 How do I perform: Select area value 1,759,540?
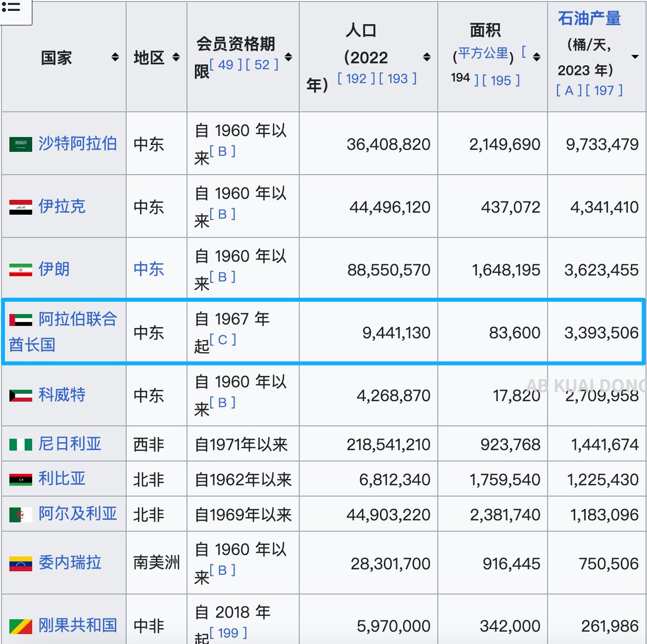click(505, 479)
